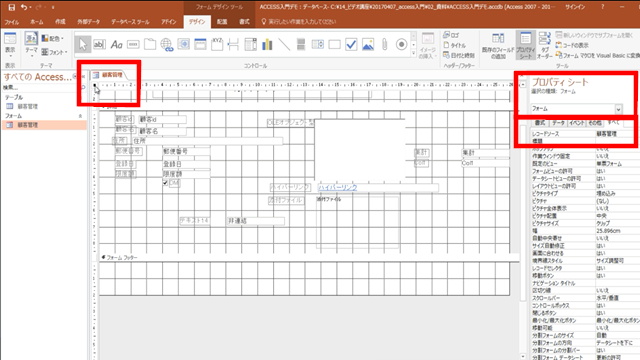Click the レコードソース property value field

pos(614,134)
